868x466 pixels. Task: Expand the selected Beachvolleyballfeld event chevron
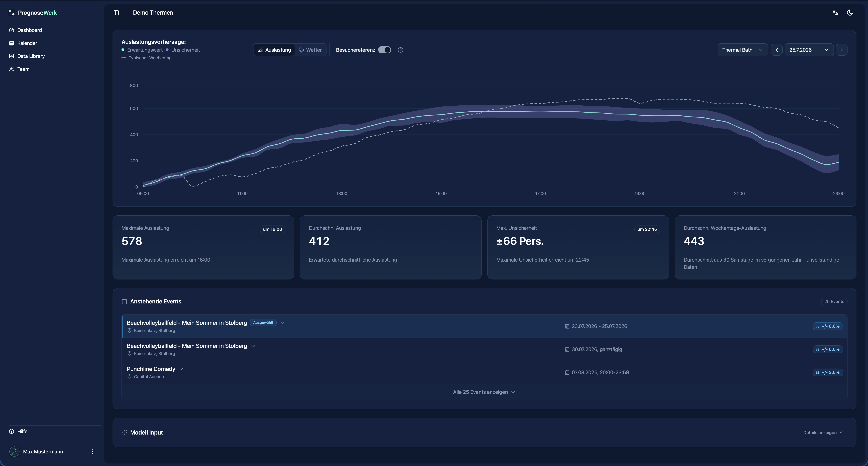(282, 323)
